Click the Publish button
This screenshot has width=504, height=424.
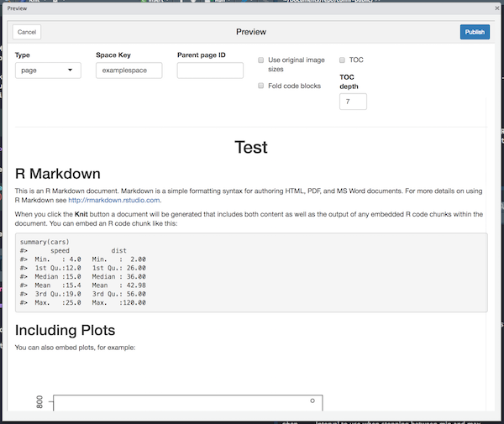point(475,32)
